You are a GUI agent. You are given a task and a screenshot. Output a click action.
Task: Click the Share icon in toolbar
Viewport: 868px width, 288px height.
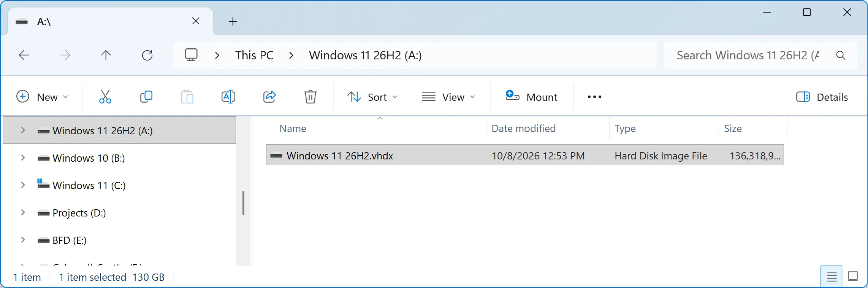tap(269, 97)
